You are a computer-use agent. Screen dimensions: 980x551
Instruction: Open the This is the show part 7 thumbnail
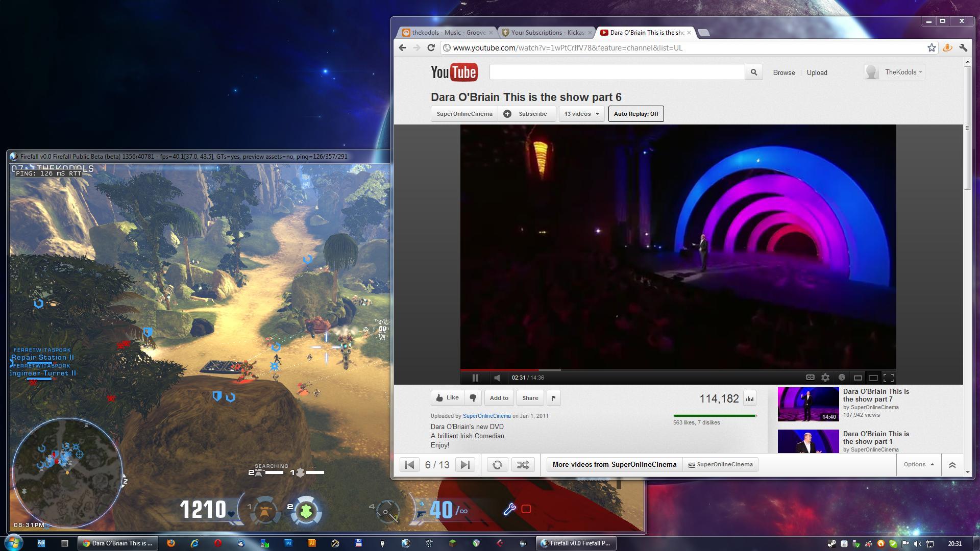pyautogui.click(x=808, y=404)
